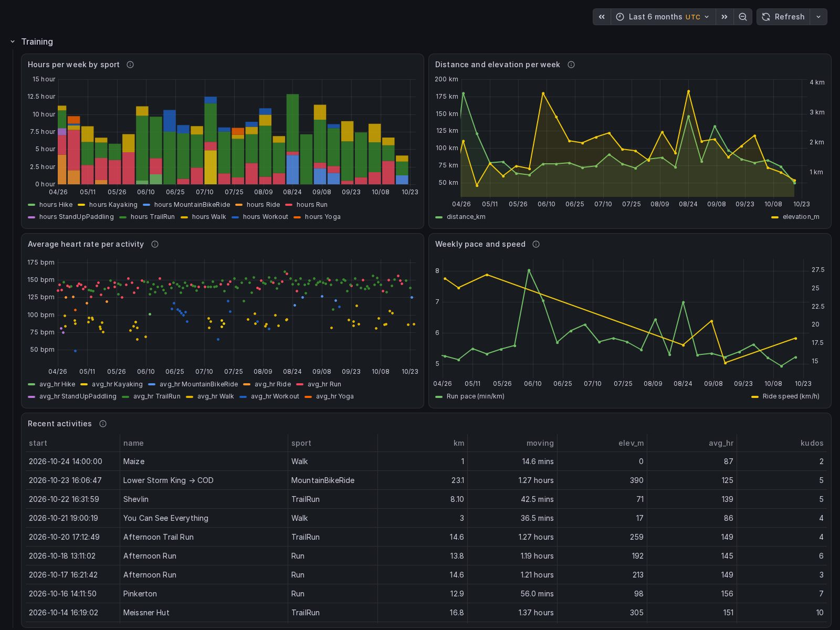This screenshot has width=840, height=630.
Task: Click the 'Pinkerton' name cell
Action: tap(204, 594)
